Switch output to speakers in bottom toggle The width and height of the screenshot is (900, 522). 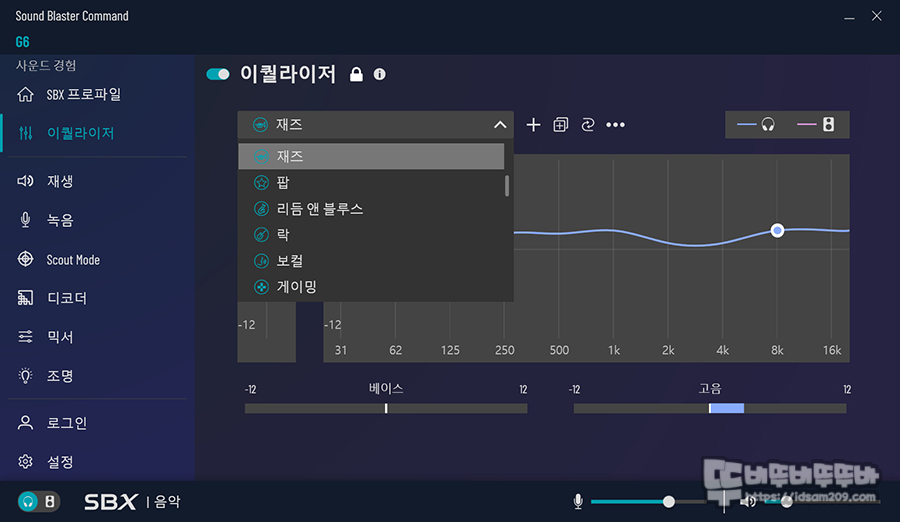(x=50, y=502)
